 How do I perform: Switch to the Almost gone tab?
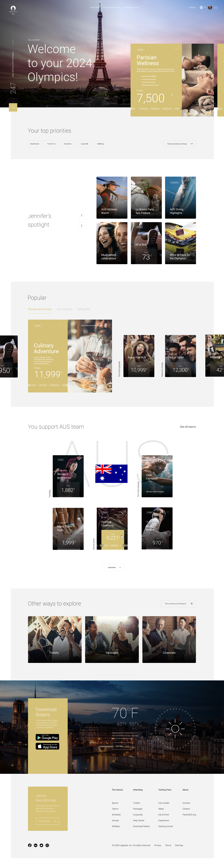(x=64, y=309)
